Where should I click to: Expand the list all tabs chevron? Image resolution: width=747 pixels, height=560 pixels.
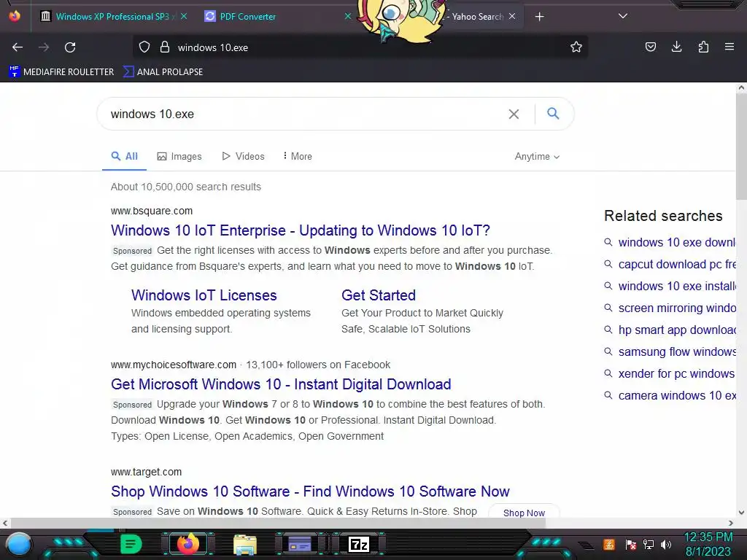[x=623, y=16]
